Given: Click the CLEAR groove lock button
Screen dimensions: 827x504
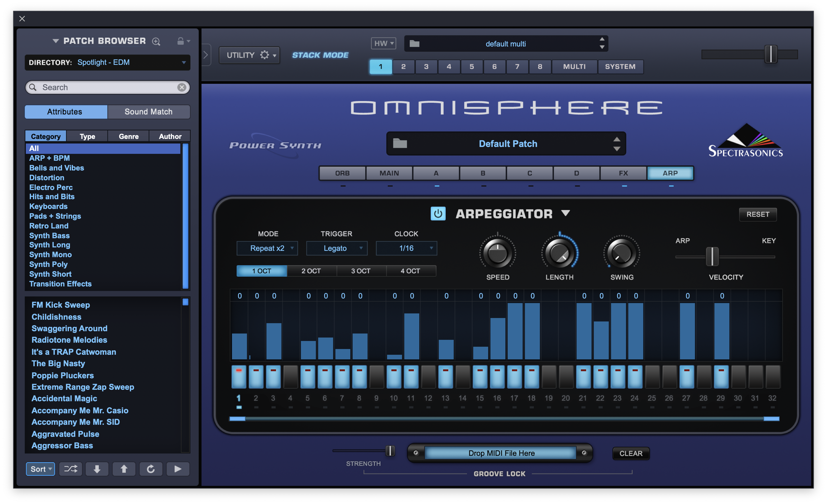Looking at the screenshot, I should coord(631,453).
